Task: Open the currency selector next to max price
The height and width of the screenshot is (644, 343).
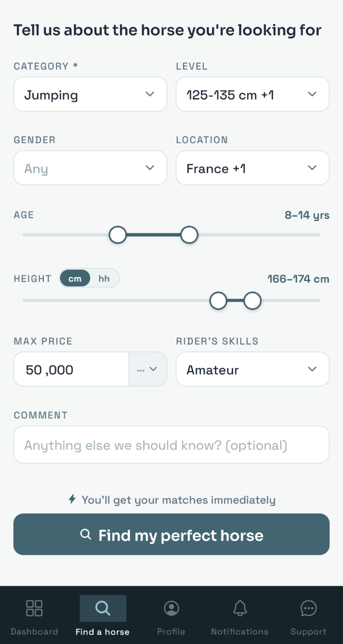Action: (148, 369)
